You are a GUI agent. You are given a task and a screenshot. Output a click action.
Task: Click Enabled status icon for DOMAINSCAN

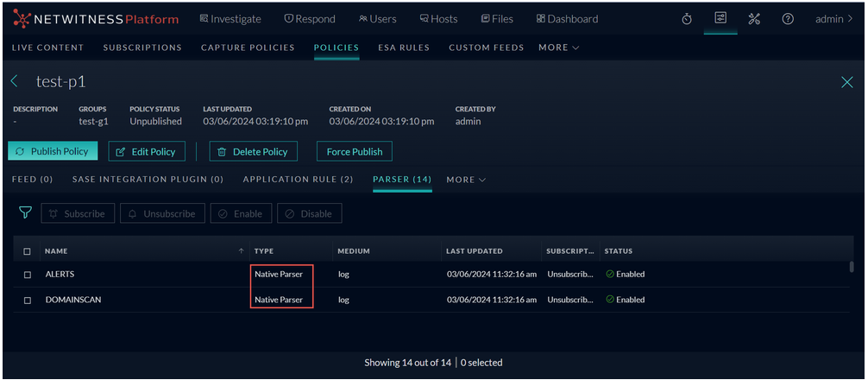610,299
